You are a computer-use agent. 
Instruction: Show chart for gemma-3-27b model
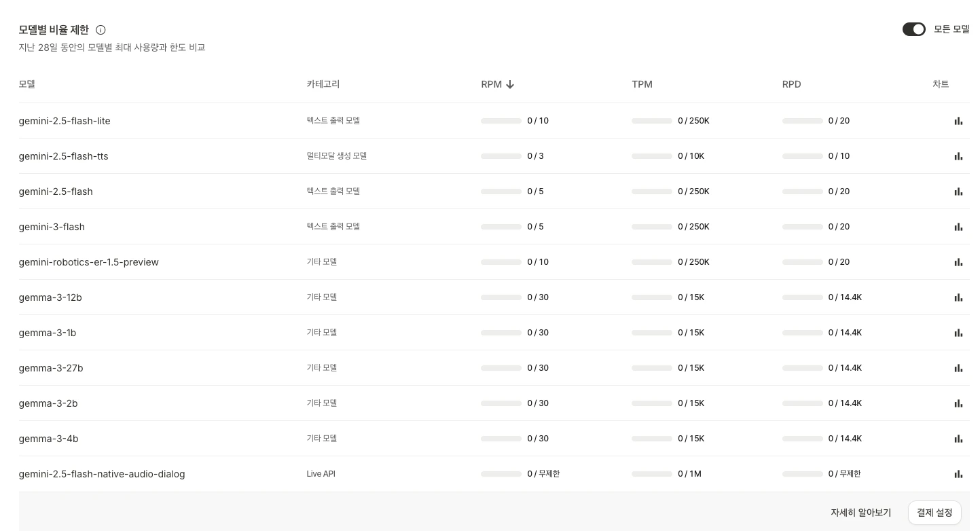point(958,368)
